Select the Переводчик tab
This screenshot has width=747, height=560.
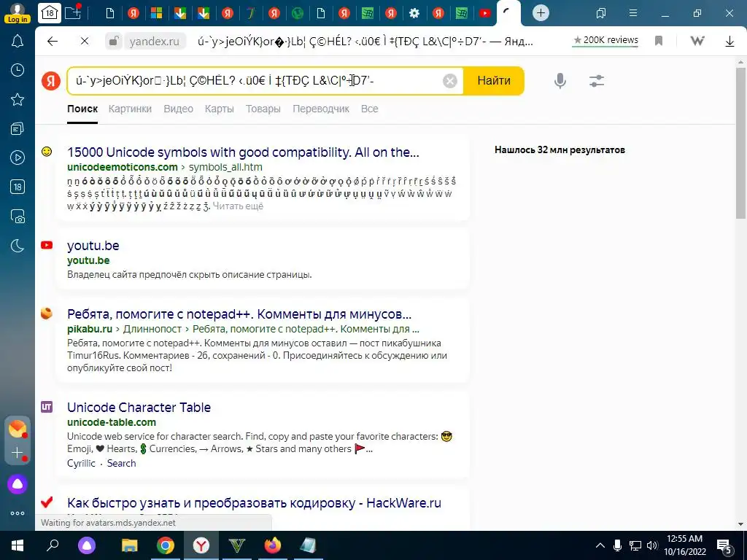click(321, 109)
